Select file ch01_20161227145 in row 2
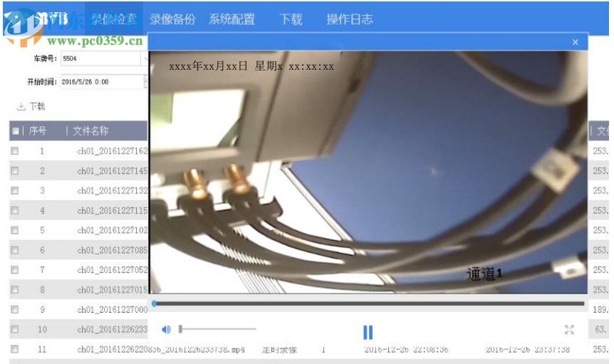This screenshot has height=364, width=614. coord(113,171)
